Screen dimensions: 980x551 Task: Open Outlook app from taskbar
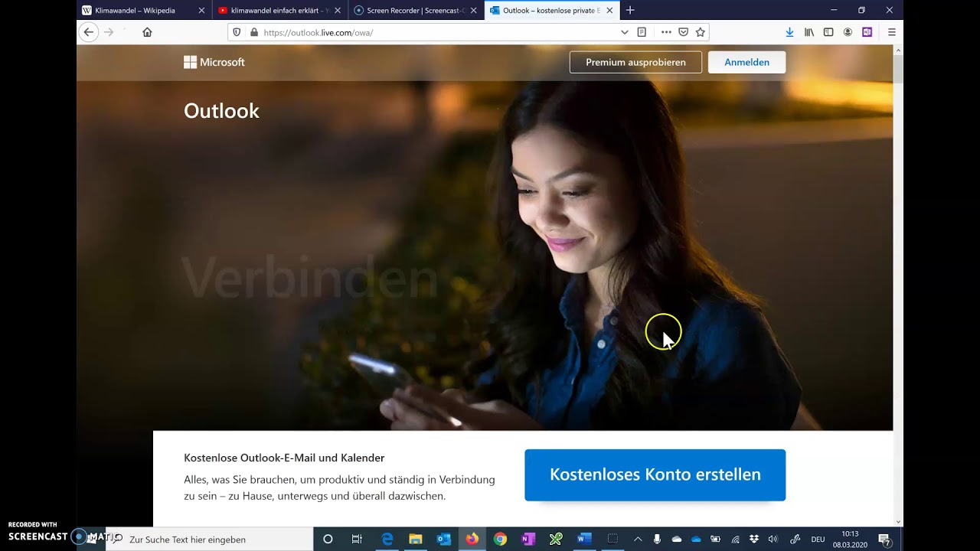click(443, 540)
